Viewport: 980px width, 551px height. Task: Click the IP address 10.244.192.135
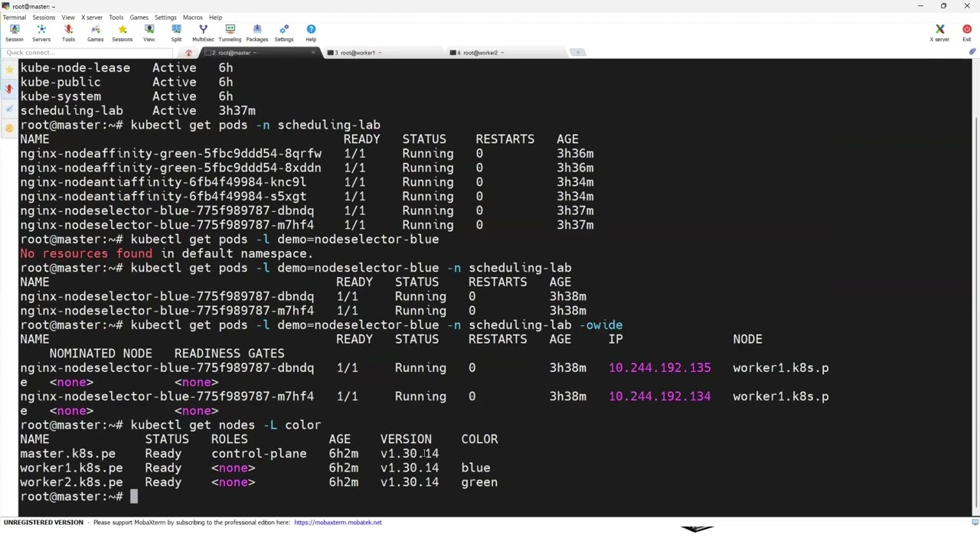pyautogui.click(x=659, y=368)
